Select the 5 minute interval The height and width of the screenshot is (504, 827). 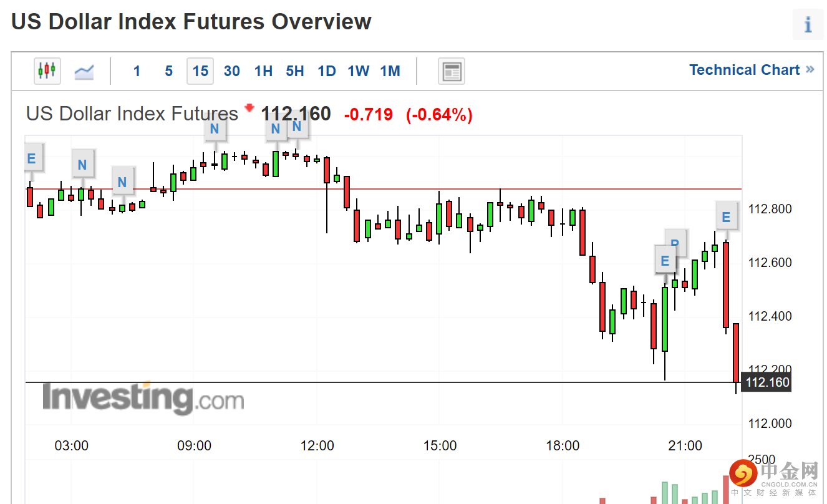coord(168,71)
